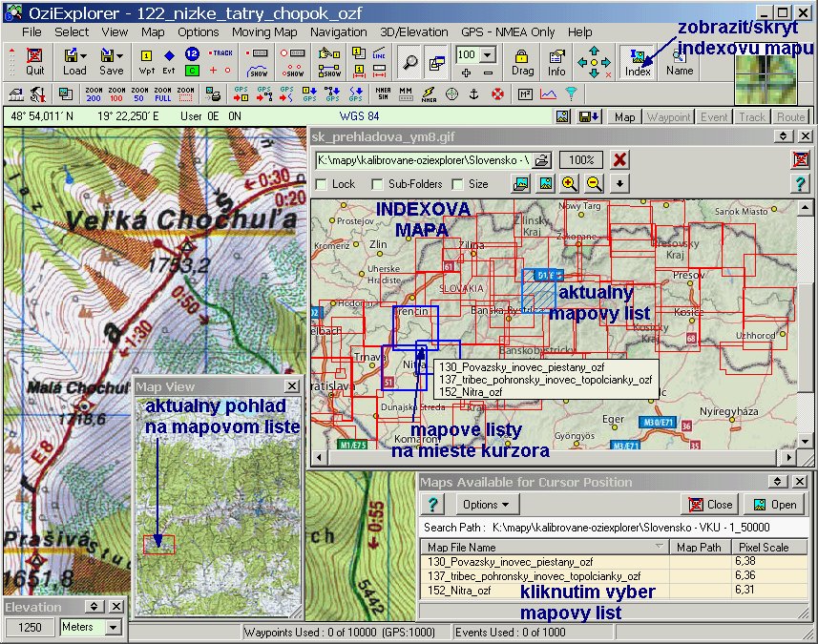
Task: Open the Moving Map menu
Action: 264,31
